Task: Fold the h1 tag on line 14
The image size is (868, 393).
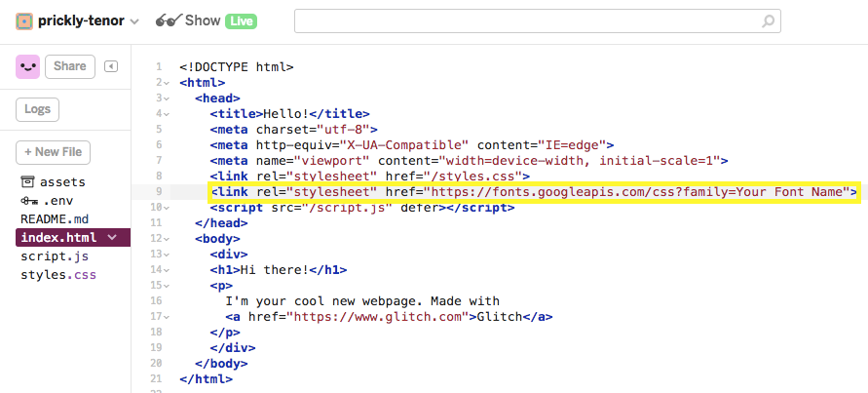Action: pyautogui.click(x=166, y=270)
